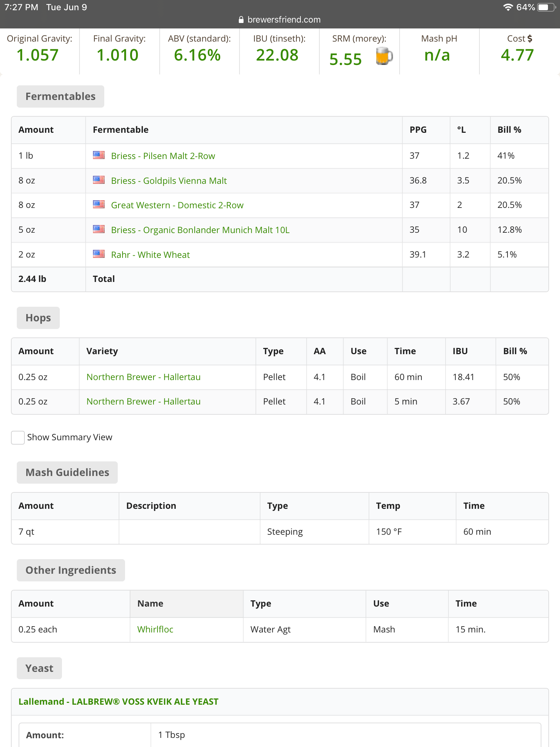Click the Fermentables section header

tap(61, 96)
